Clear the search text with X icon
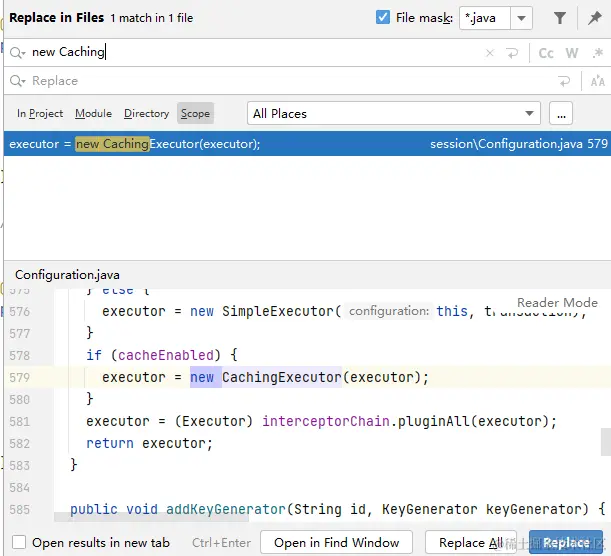 [490, 53]
